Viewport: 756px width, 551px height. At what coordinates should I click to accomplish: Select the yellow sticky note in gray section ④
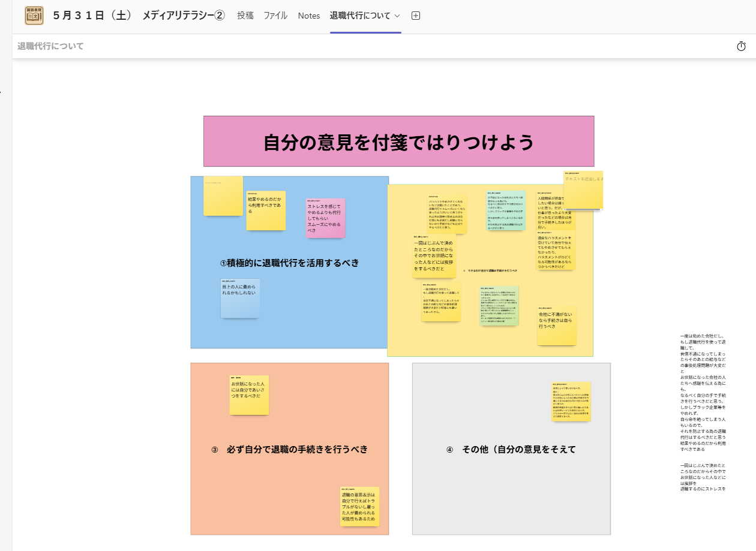coord(571,402)
